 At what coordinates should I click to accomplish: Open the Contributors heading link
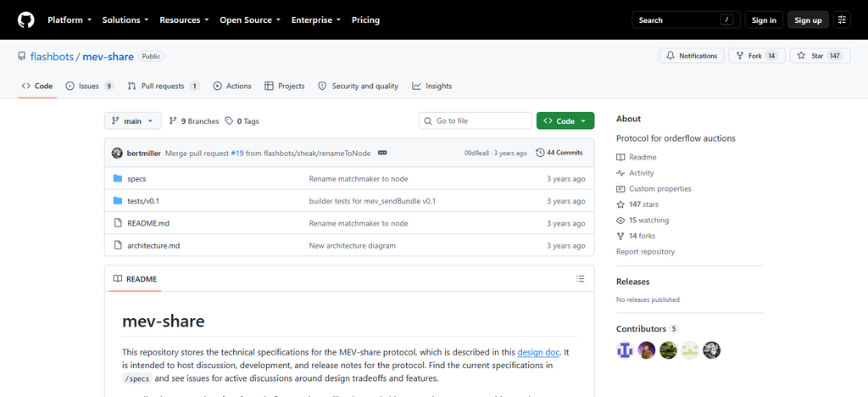coord(647,329)
